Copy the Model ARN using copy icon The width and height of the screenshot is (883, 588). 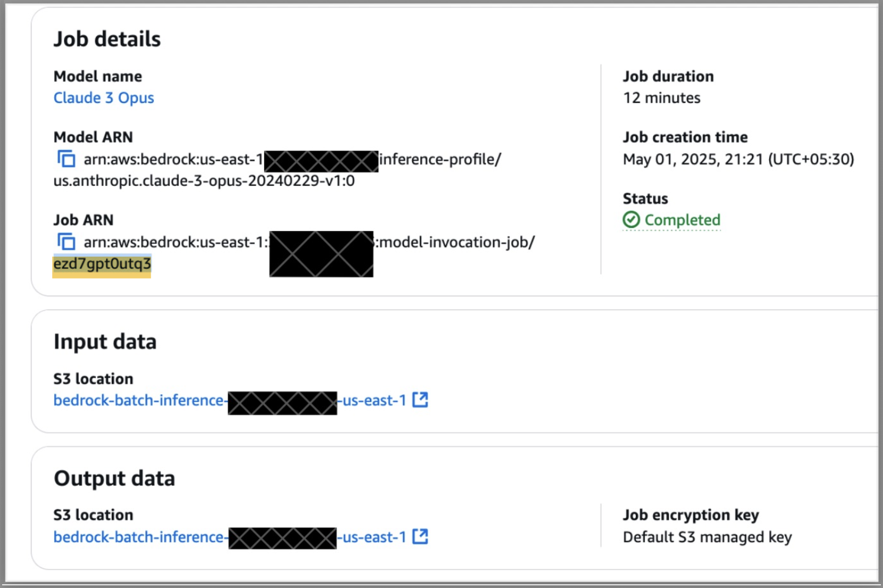(x=66, y=159)
